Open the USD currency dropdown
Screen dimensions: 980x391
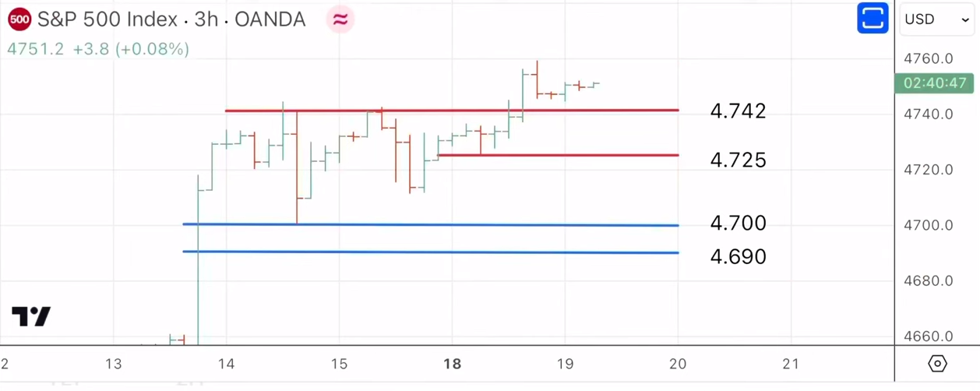point(936,19)
